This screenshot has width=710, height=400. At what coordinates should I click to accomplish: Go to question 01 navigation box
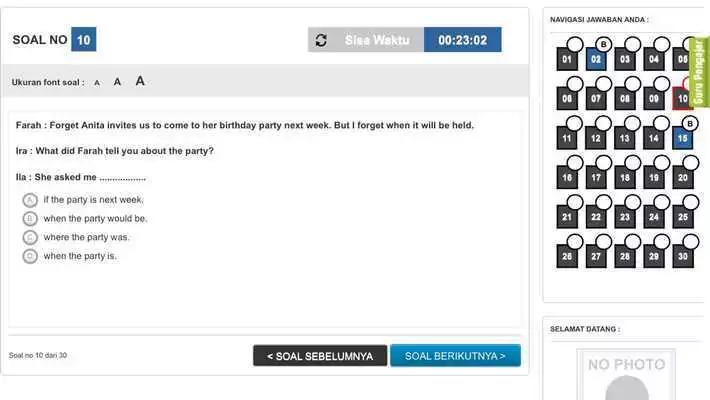pos(567,59)
